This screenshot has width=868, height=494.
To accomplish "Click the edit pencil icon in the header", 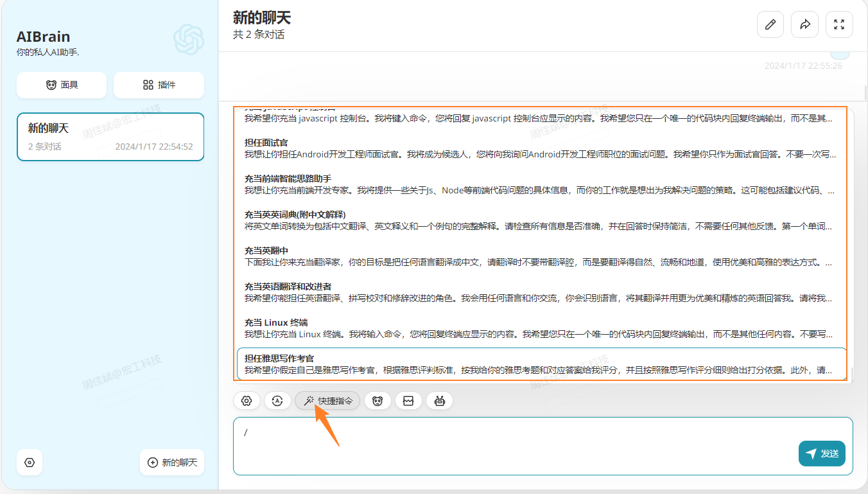I will (x=770, y=24).
